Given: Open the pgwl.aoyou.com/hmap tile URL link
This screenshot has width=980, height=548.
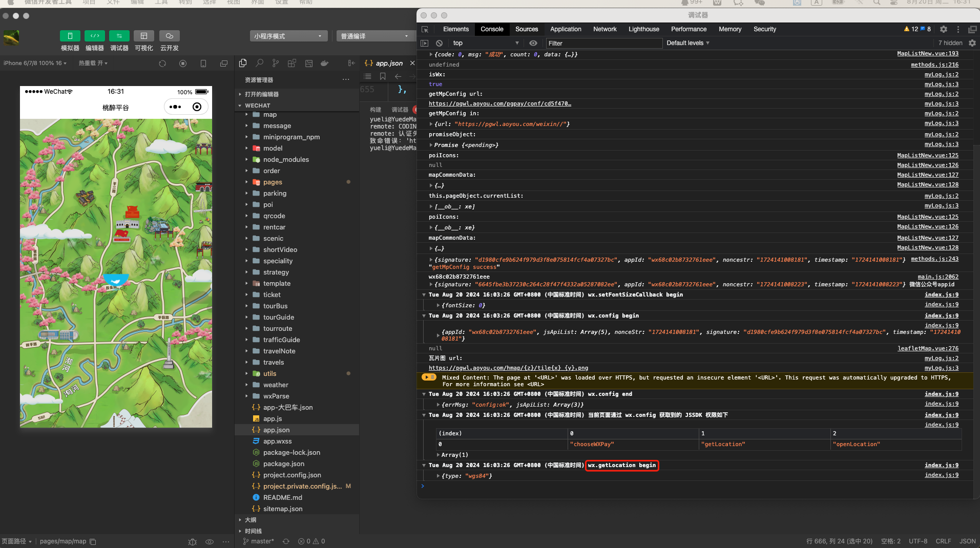Looking at the screenshot, I should coord(508,368).
